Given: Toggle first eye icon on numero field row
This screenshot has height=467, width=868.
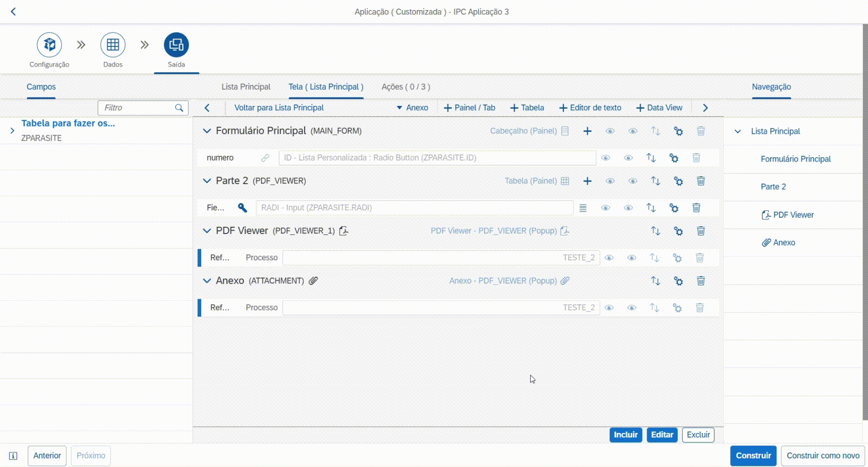Looking at the screenshot, I should point(605,158).
